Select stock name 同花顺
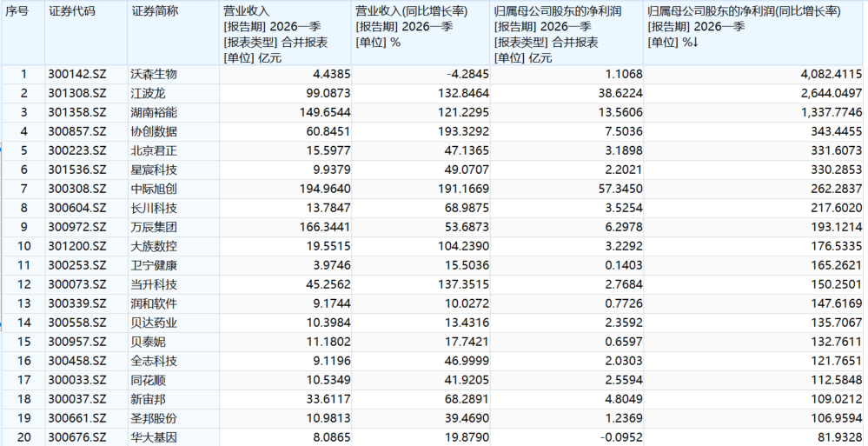This screenshot has height=446, width=868. tap(149, 381)
